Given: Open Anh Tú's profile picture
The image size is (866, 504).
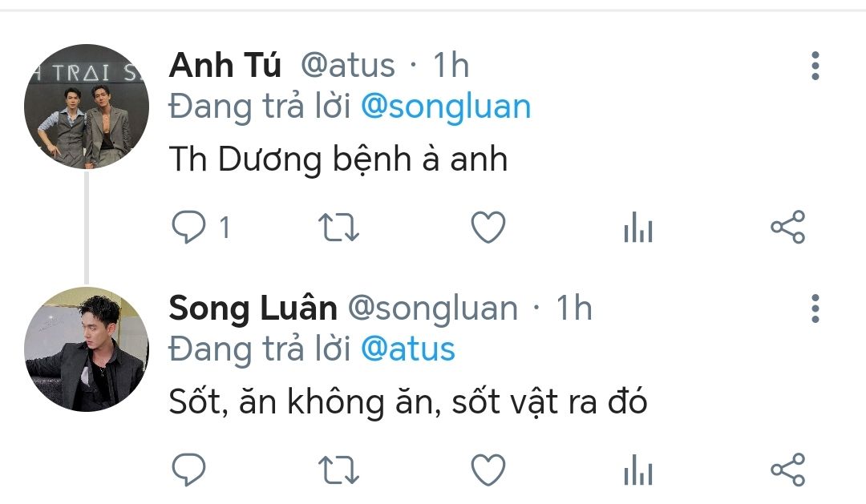Looking at the screenshot, I should [x=87, y=106].
